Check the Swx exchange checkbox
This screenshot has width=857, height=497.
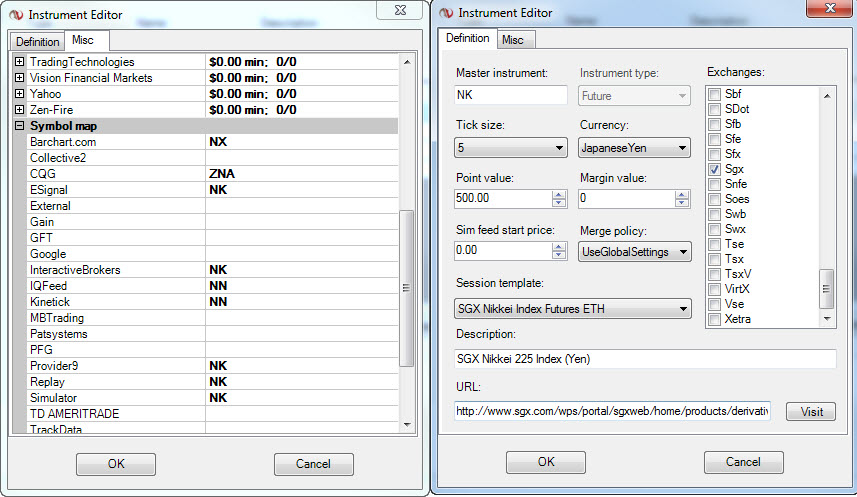pos(714,229)
